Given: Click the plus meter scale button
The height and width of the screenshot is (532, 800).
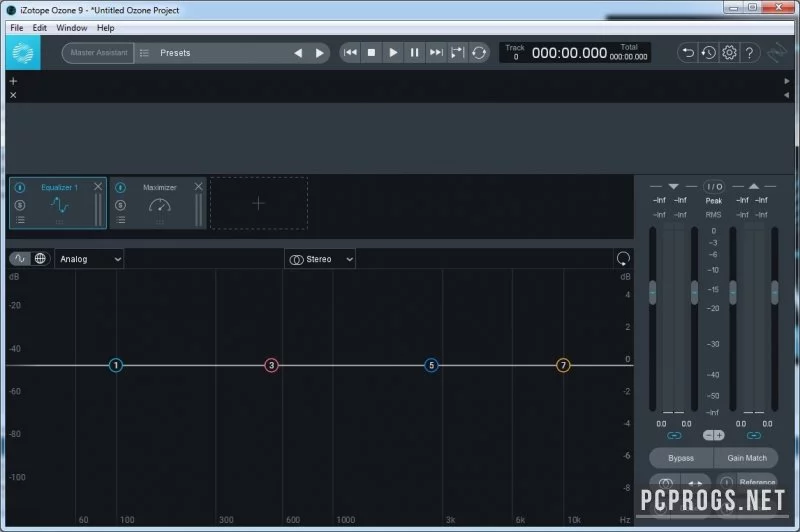Looking at the screenshot, I should click(719, 436).
